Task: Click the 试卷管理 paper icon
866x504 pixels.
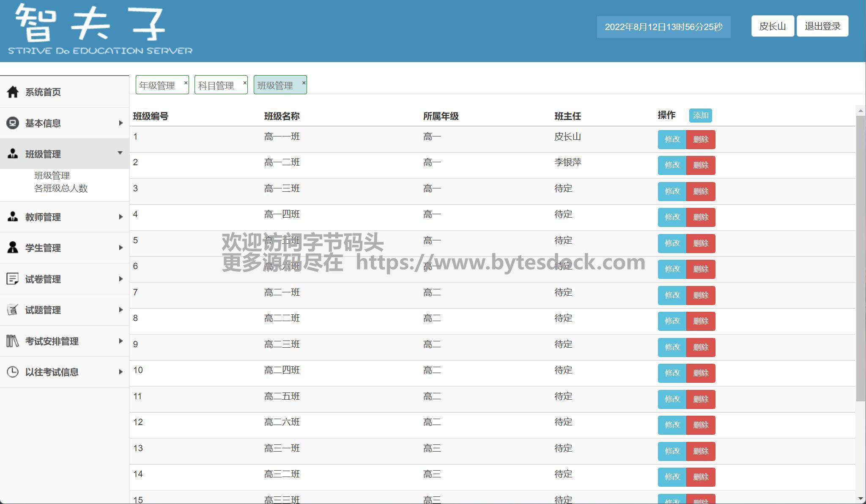Action: pos(13,279)
